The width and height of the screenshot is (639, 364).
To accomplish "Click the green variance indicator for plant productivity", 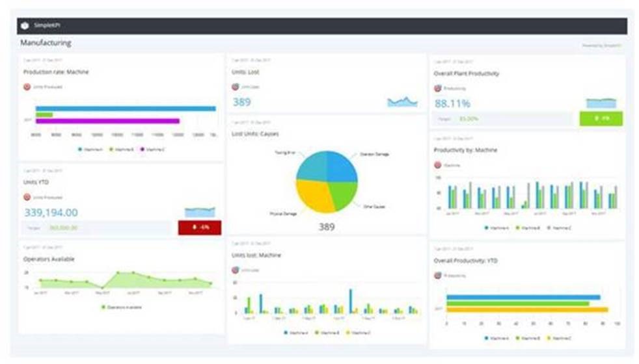I will click(x=601, y=118).
